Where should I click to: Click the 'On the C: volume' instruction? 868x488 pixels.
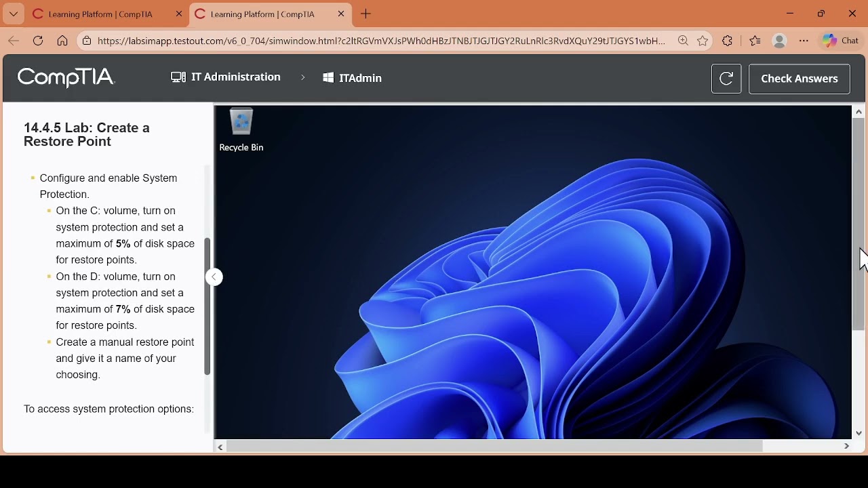click(x=125, y=235)
